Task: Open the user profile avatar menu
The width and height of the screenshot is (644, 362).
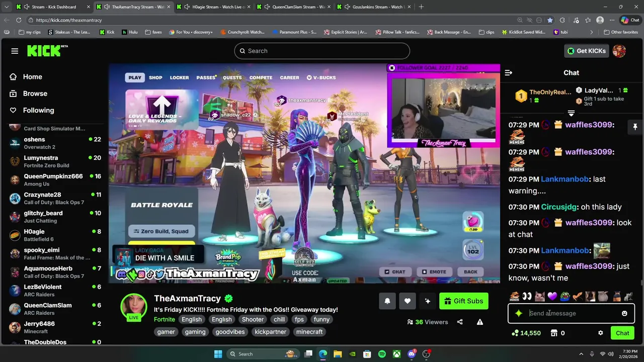Action: [619, 51]
